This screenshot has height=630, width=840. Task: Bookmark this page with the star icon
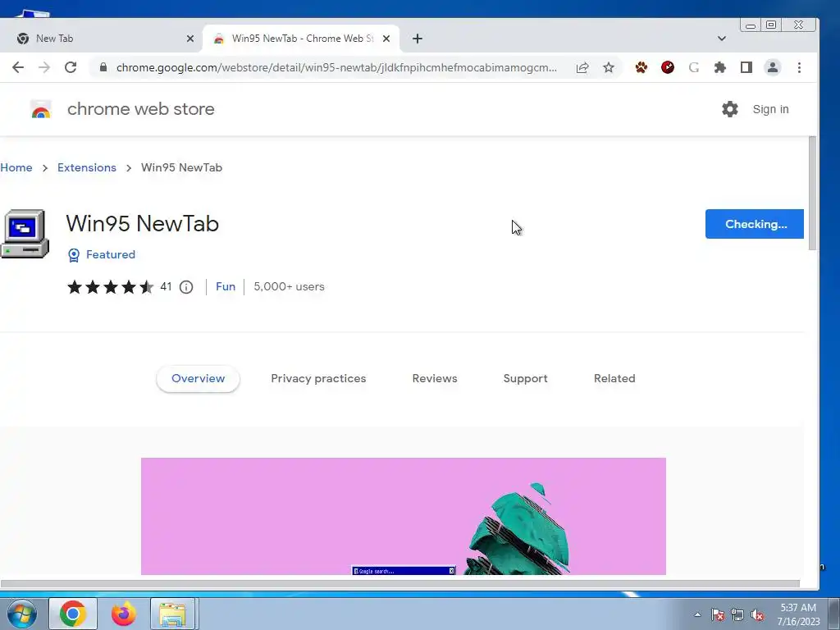[x=609, y=67]
